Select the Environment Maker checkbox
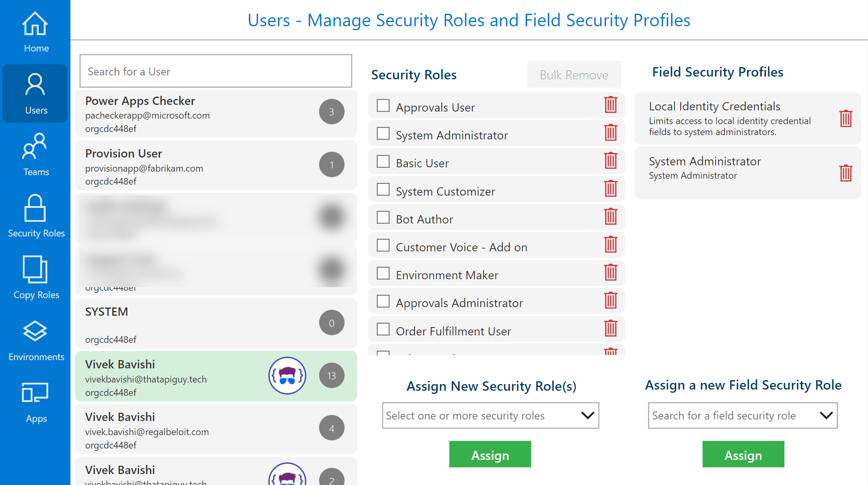The image size is (868, 485). coord(383,273)
